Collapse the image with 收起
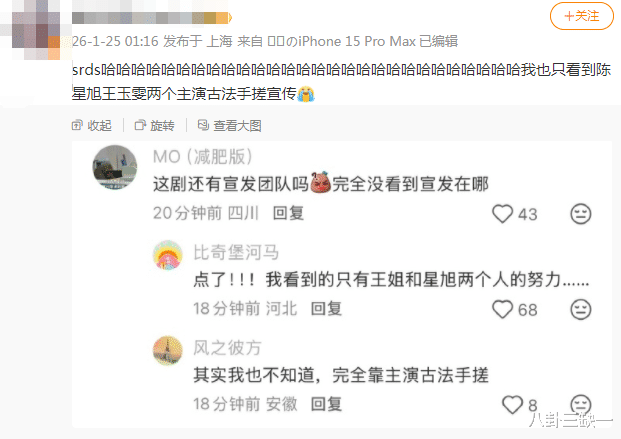This screenshot has width=621, height=439. point(91,126)
